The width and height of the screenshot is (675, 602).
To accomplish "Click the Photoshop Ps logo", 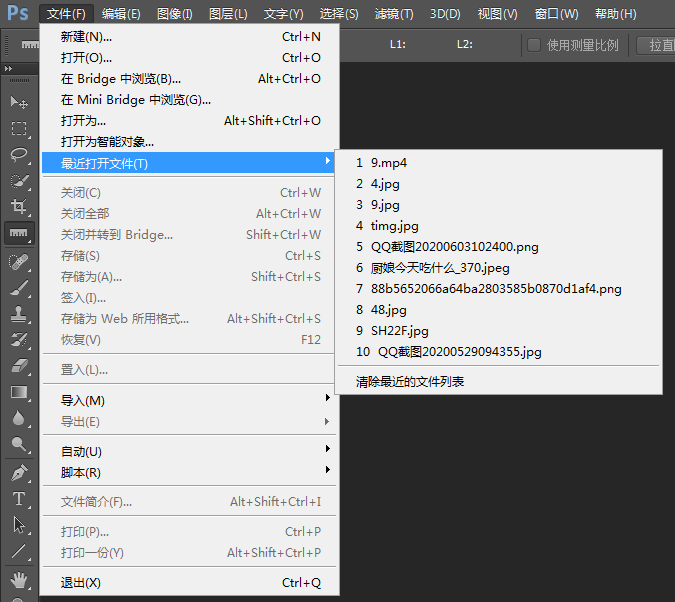I will pyautogui.click(x=18, y=13).
